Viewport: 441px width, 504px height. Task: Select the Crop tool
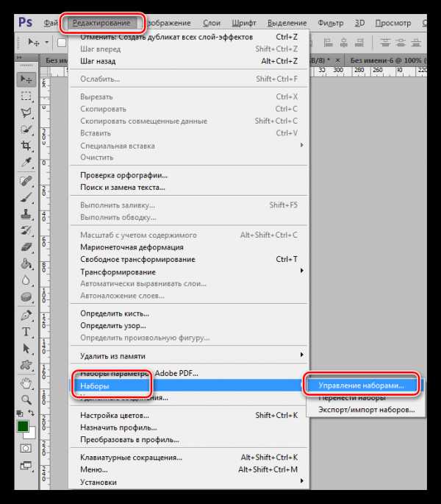tap(26, 146)
